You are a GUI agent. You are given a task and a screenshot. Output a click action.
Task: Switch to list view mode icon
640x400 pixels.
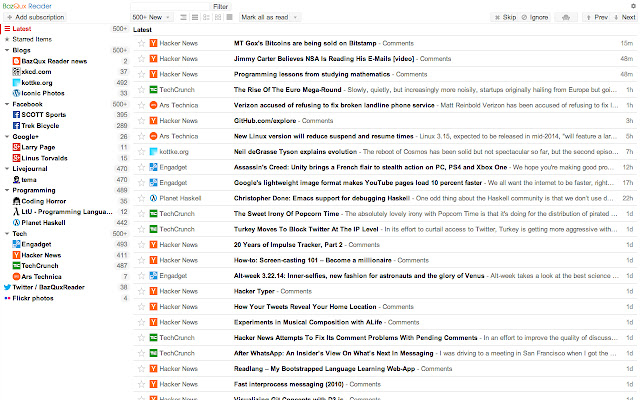pyautogui.click(x=183, y=17)
